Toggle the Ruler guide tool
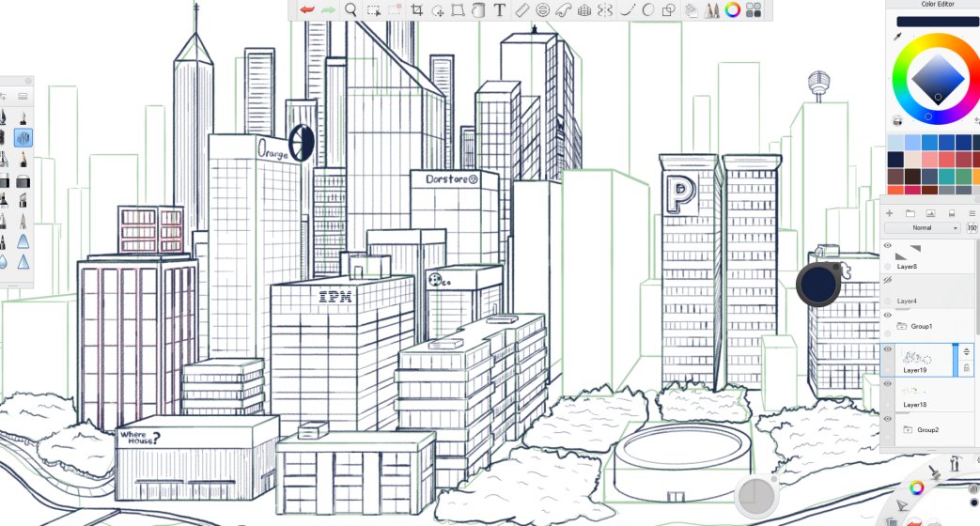This screenshot has width=980, height=526. point(521,10)
